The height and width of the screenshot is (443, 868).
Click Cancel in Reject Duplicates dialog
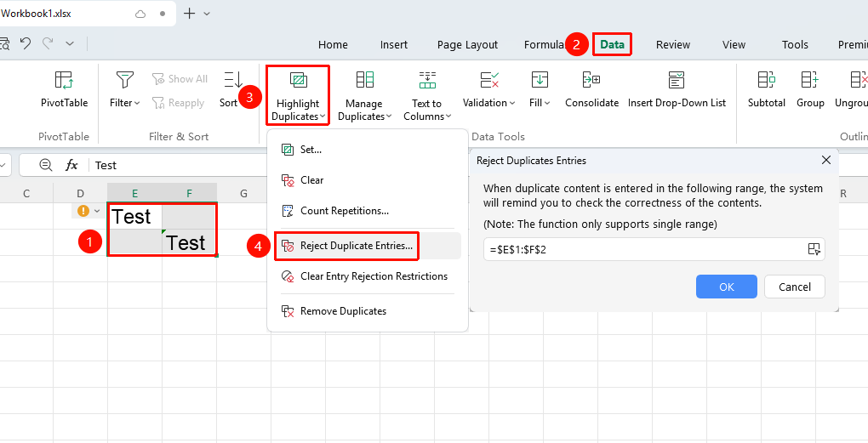coord(794,287)
